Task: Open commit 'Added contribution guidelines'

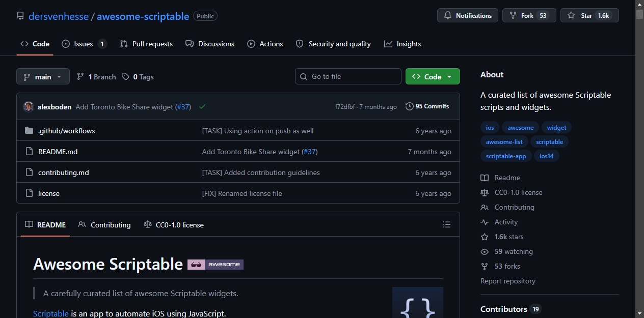Action: 261,172
